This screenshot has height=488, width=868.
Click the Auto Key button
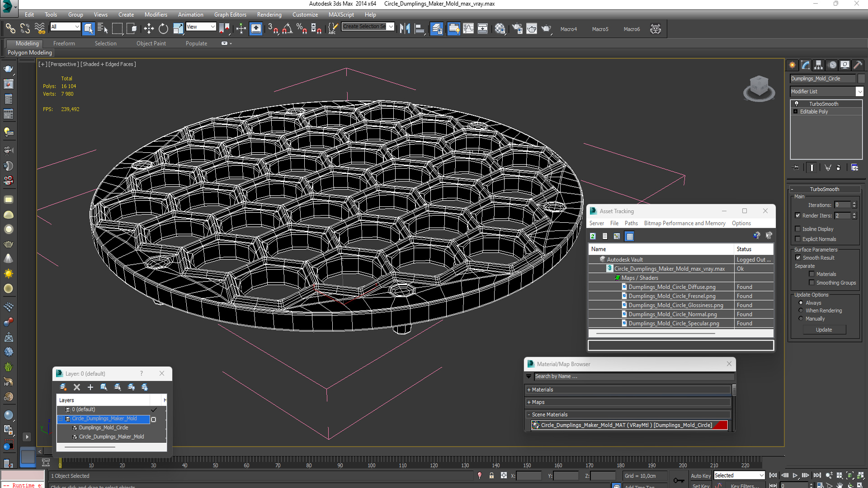[x=700, y=476]
